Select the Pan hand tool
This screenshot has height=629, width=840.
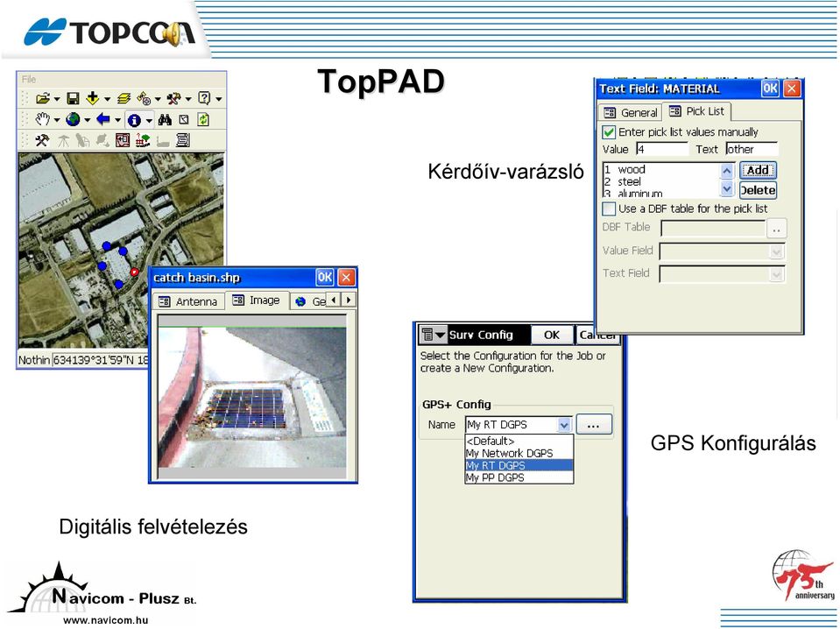click(x=42, y=119)
